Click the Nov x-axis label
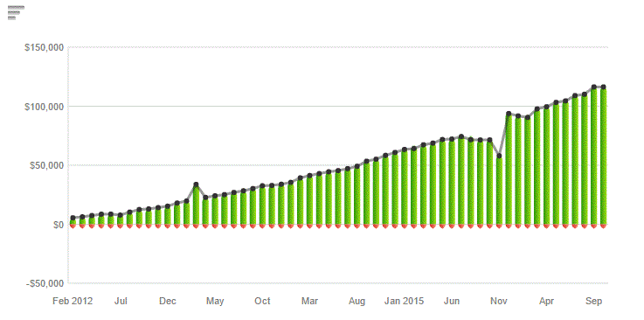 click(x=499, y=301)
